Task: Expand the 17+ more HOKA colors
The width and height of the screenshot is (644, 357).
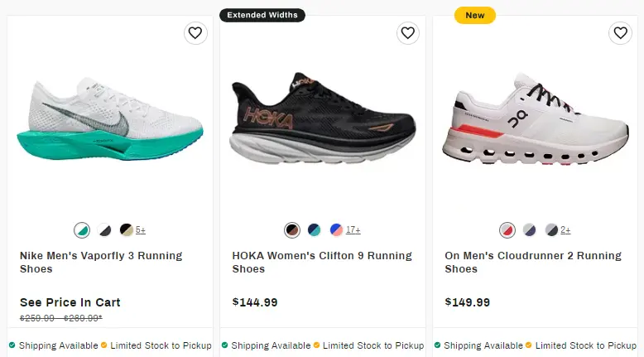Action: (353, 230)
